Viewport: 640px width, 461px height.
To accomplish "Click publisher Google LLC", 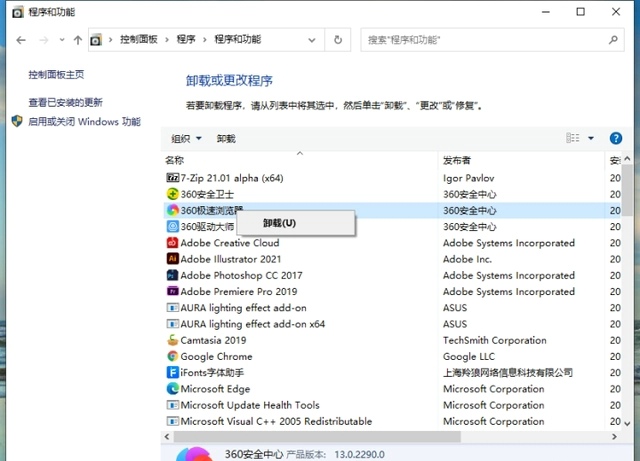I will (469, 356).
